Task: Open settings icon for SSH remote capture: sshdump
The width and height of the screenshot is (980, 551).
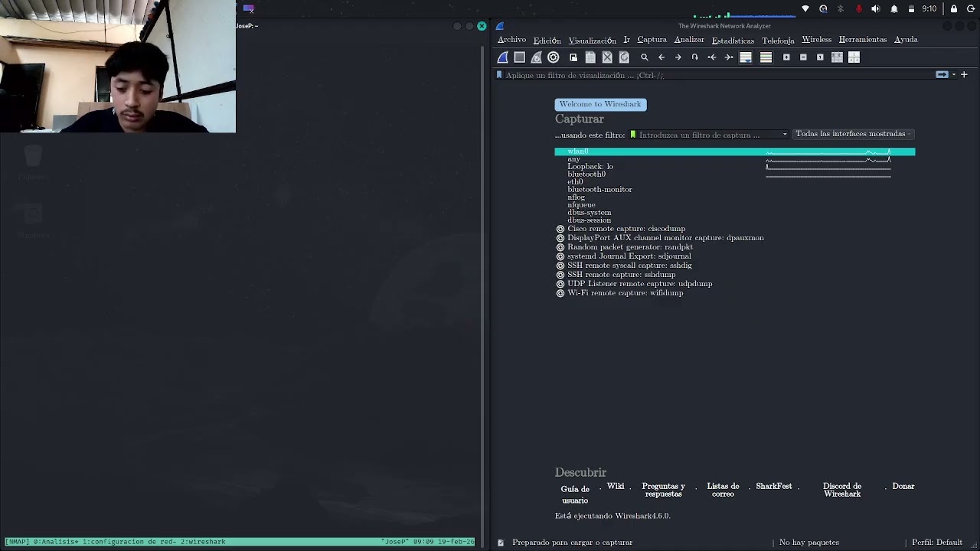Action: pyautogui.click(x=560, y=275)
